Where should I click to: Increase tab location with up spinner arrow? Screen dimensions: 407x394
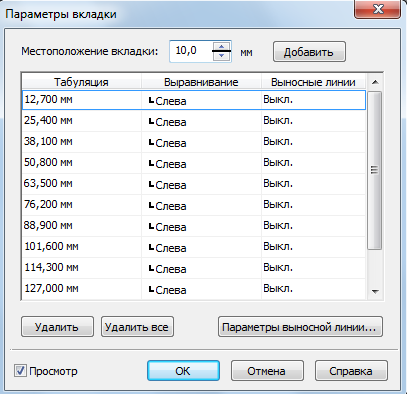point(221,46)
